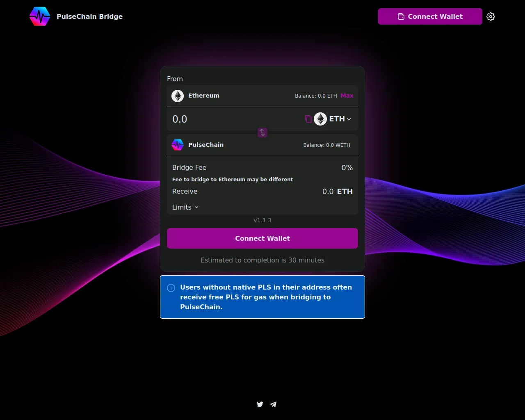Open the ETH token selector dropdown
The width and height of the screenshot is (525, 420).
click(340, 119)
